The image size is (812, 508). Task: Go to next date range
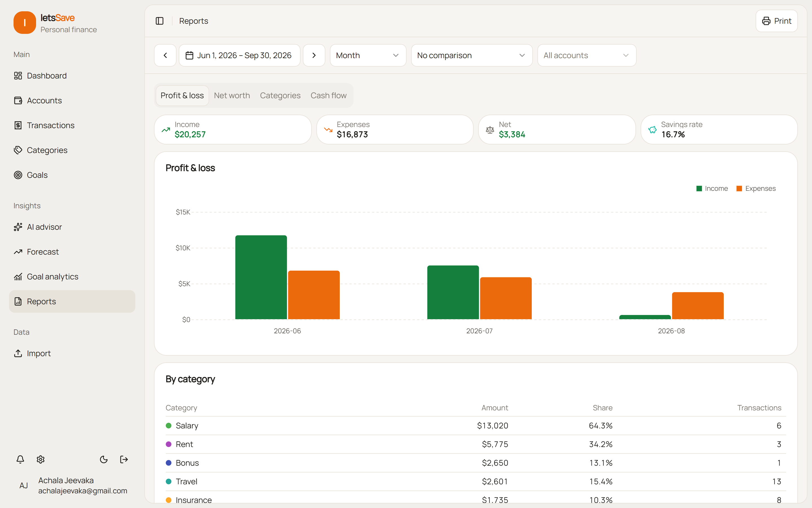[314, 55]
